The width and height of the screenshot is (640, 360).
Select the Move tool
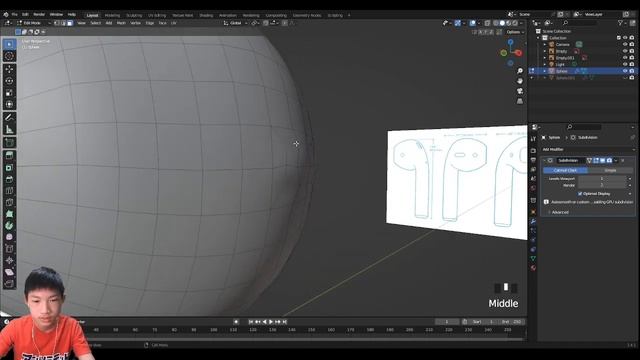tap(9, 69)
